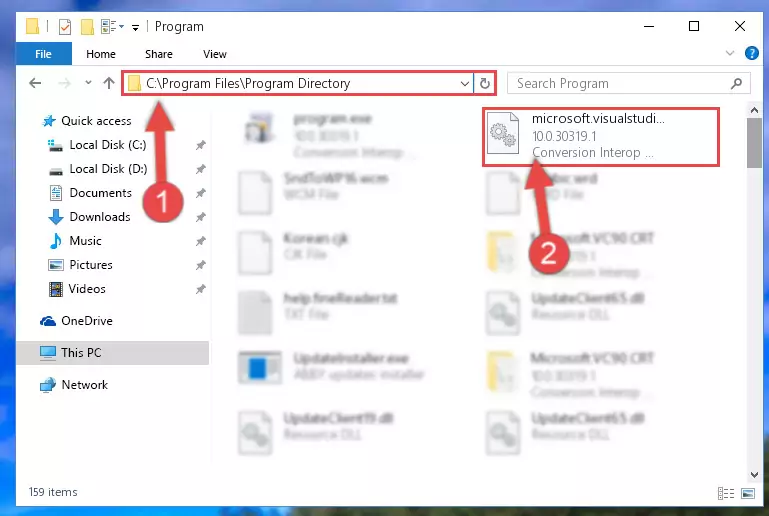This screenshot has height=516, width=769.
Task: Open the Music folder shortcut
Action: point(85,241)
